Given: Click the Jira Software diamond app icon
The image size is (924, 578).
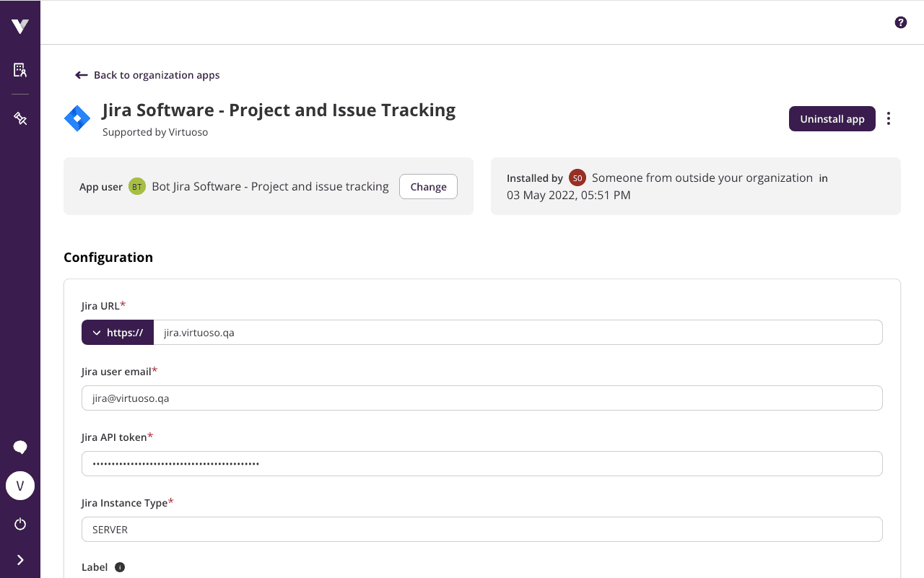Looking at the screenshot, I should [x=77, y=118].
